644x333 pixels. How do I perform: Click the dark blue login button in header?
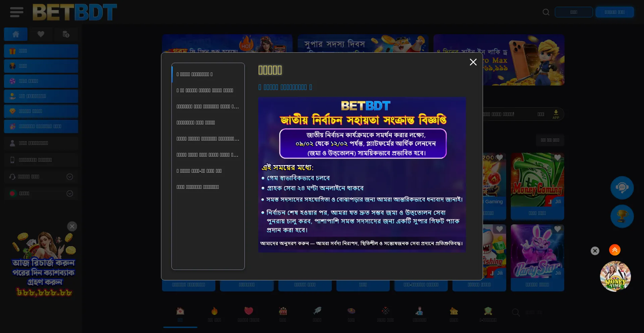[574, 12]
